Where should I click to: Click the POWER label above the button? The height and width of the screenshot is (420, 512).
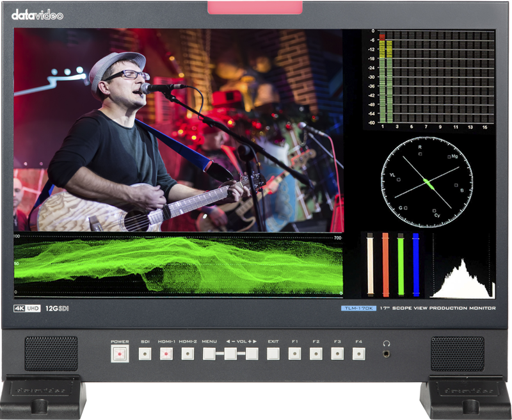(120, 342)
